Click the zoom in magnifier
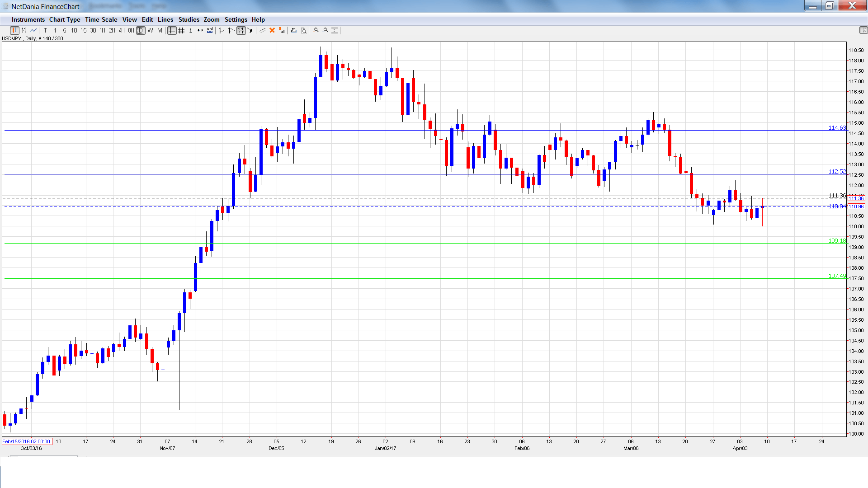Image resolution: width=868 pixels, height=488 pixels. tap(316, 30)
